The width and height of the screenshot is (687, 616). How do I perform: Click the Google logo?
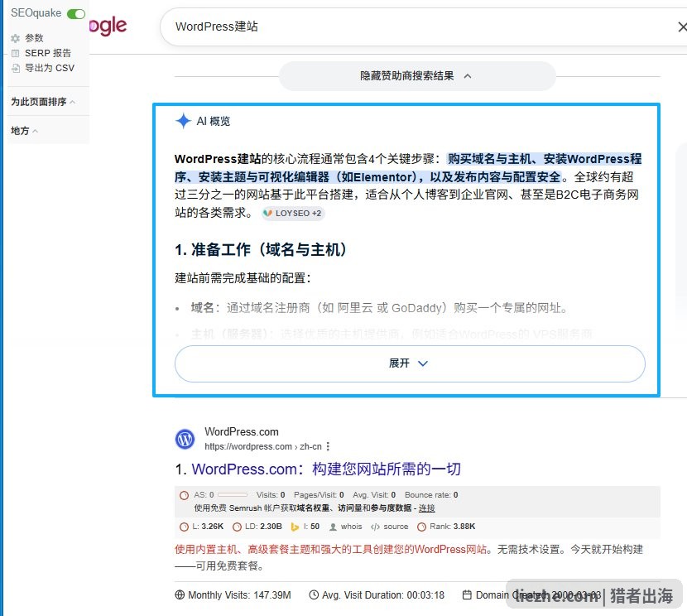pos(108,26)
